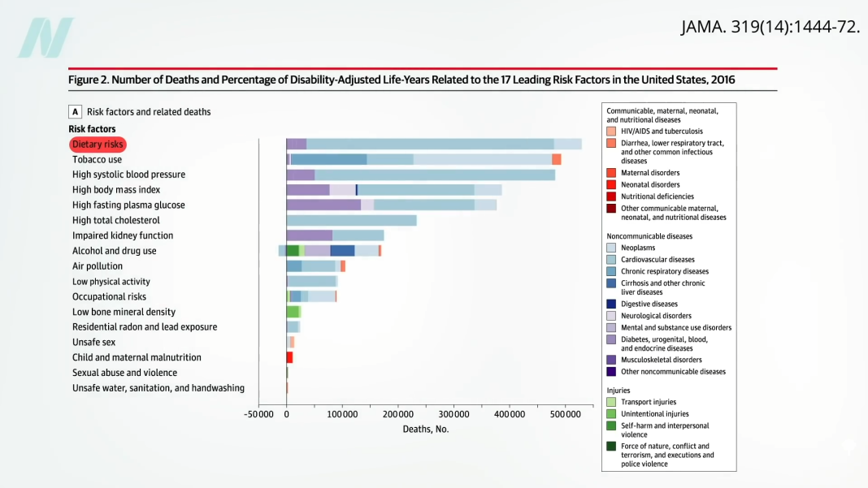Click the Neoplasms legend color box

point(611,248)
